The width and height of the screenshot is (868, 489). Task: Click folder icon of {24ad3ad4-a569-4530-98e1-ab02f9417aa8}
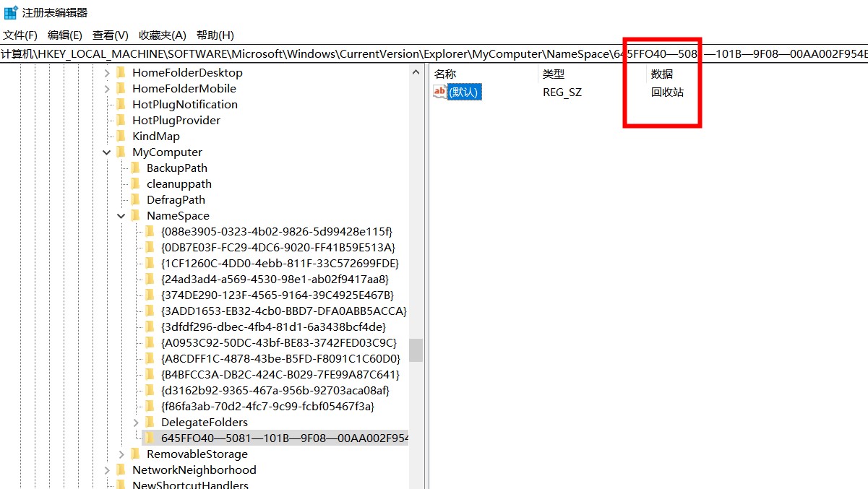pos(150,279)
